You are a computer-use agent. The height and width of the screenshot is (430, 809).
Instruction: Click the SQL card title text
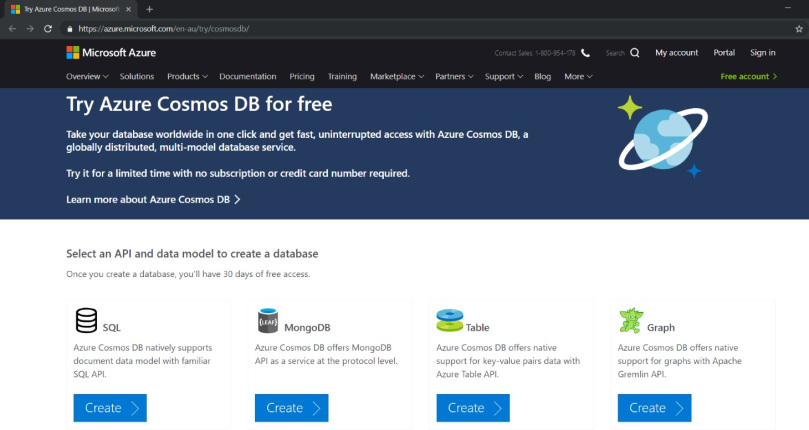tap(111, 327)
